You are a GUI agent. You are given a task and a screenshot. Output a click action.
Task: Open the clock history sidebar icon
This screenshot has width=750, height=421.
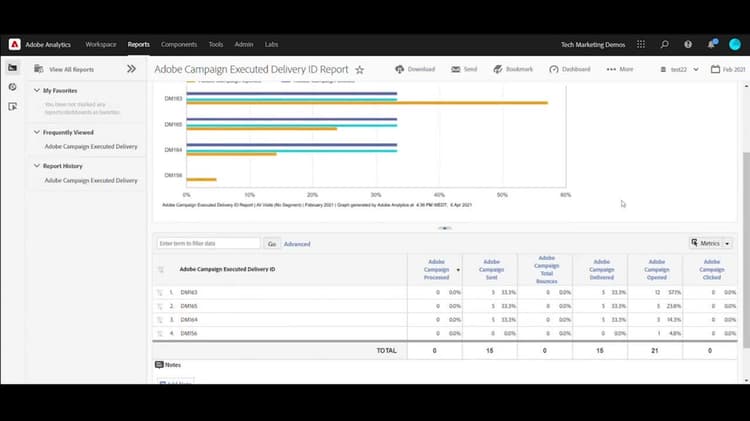coord(12,87)
